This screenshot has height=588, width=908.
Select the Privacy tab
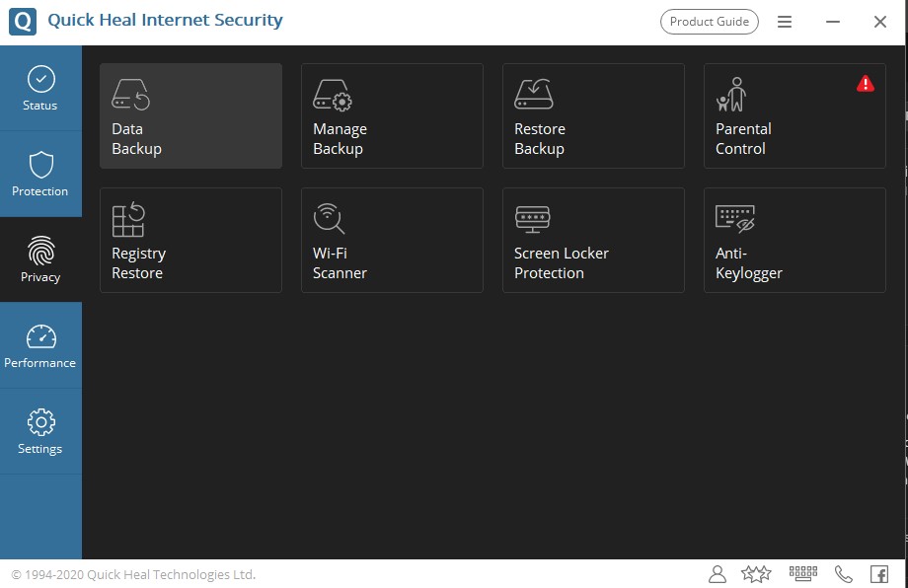click(40, 259)
